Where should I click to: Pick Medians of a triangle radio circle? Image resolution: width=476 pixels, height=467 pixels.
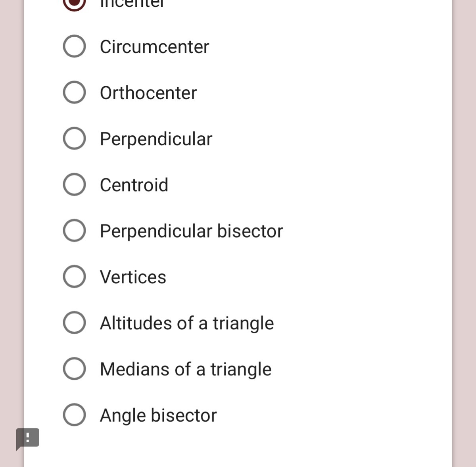tap(74, 369)
